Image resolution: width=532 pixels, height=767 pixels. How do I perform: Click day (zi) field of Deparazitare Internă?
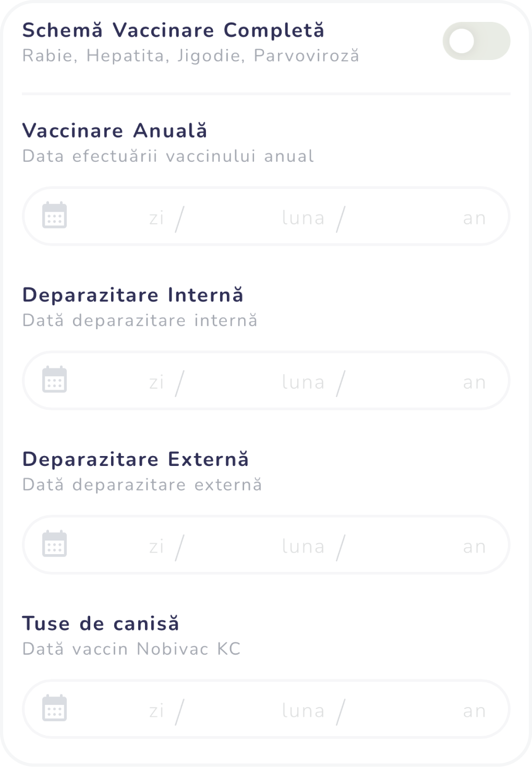tap(156, 382)
